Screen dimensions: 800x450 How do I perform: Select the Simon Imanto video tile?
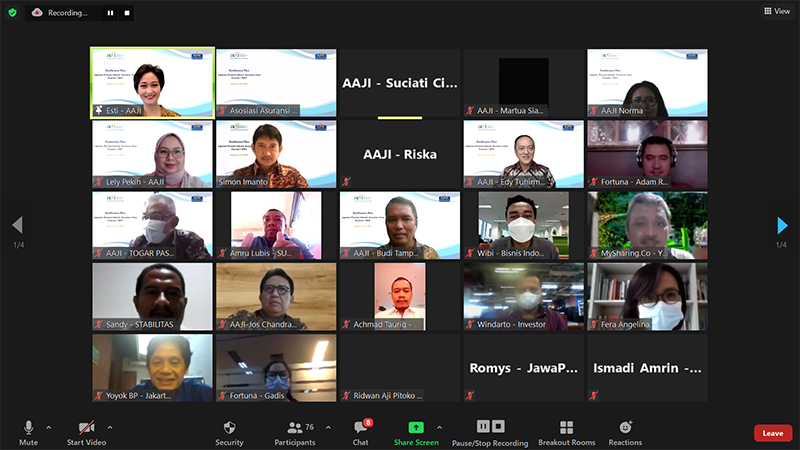click(x=276, y=154)
